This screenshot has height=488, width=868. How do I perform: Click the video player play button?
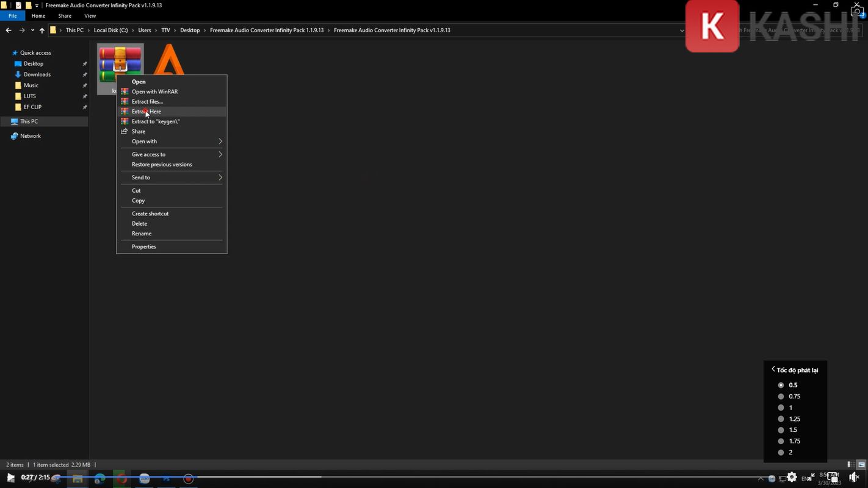click(x=10, y=478)
